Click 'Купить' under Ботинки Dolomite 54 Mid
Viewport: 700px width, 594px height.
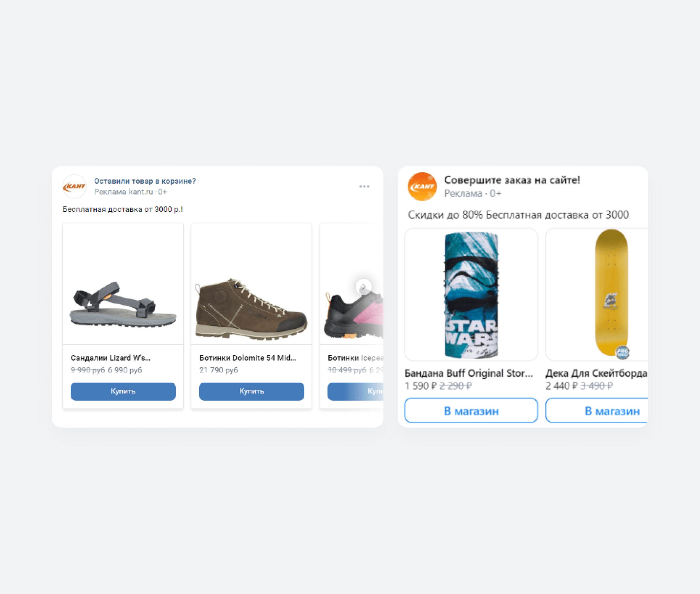point(251,391)
